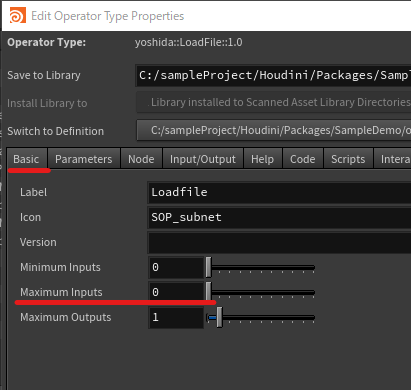The height and width of the screenshot is (390, 411).
Task: Click the Houdini logo icon in title bar
Action: point(18,16)
